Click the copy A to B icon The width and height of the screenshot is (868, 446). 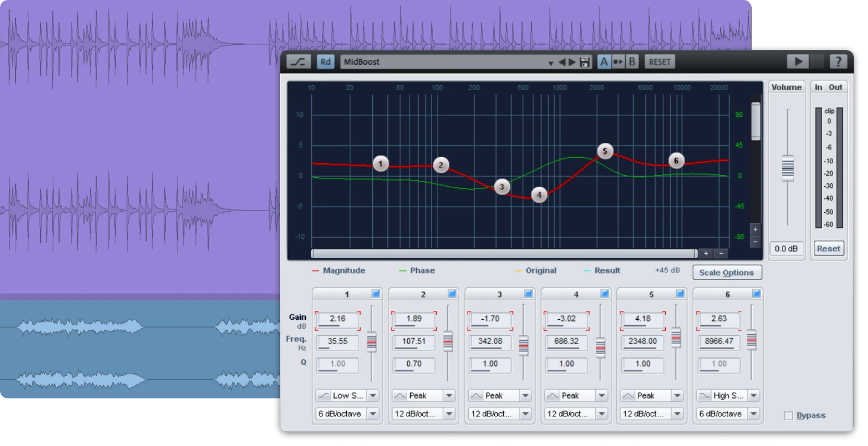click(618, 62)
